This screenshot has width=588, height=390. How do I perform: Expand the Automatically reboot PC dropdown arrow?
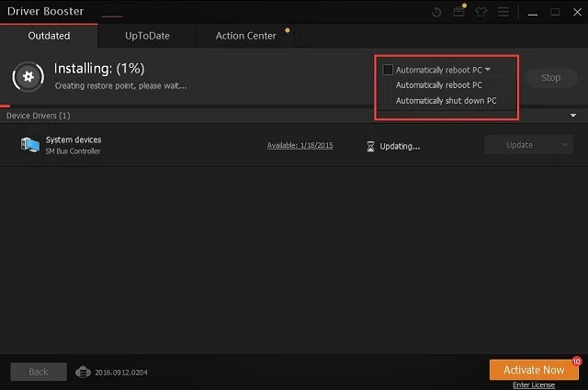488,70
